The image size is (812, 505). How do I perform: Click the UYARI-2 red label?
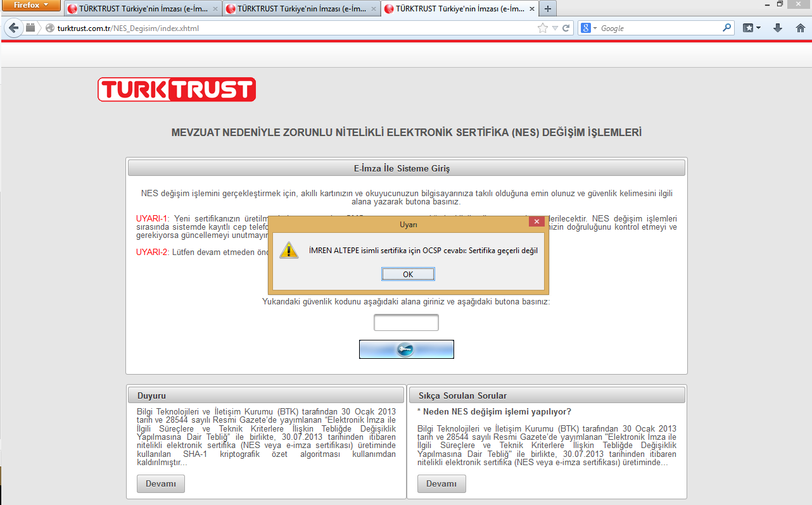[x=153, y=252]
